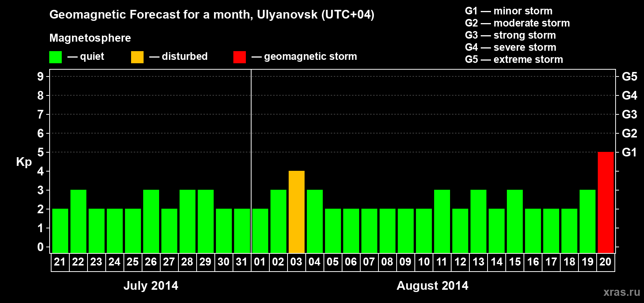This screenshot has height=303, width=644.
Task: Click the bar for August 11
Action: coord(442,221)
